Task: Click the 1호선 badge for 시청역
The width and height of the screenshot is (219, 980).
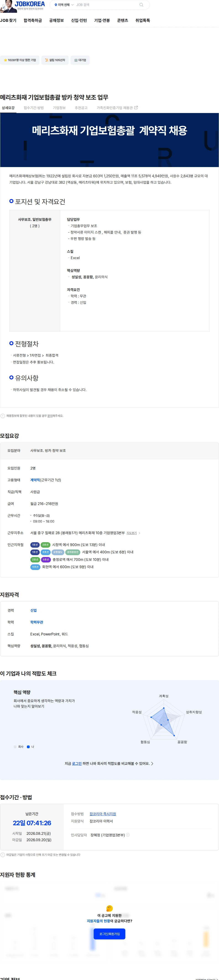Action: point(35,545)
